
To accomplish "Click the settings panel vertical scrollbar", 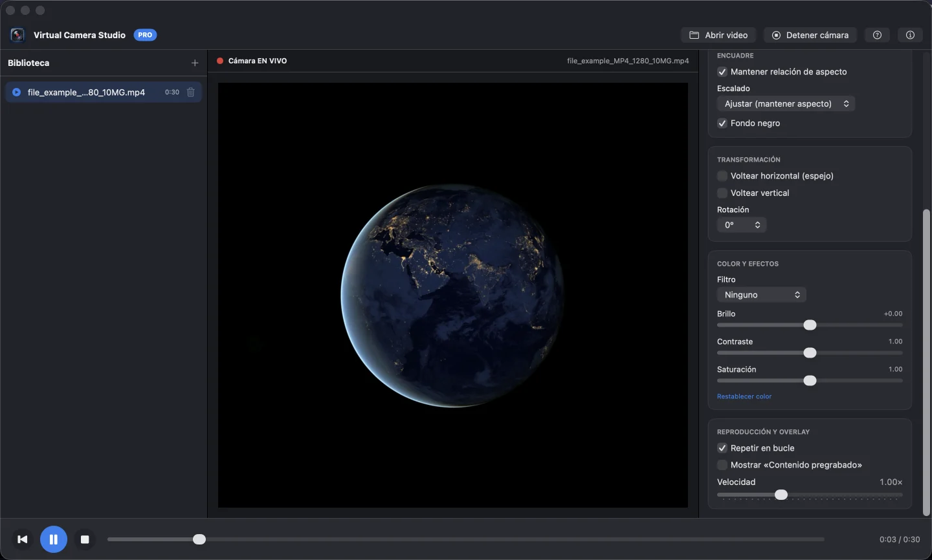I will tap(926, 362).
